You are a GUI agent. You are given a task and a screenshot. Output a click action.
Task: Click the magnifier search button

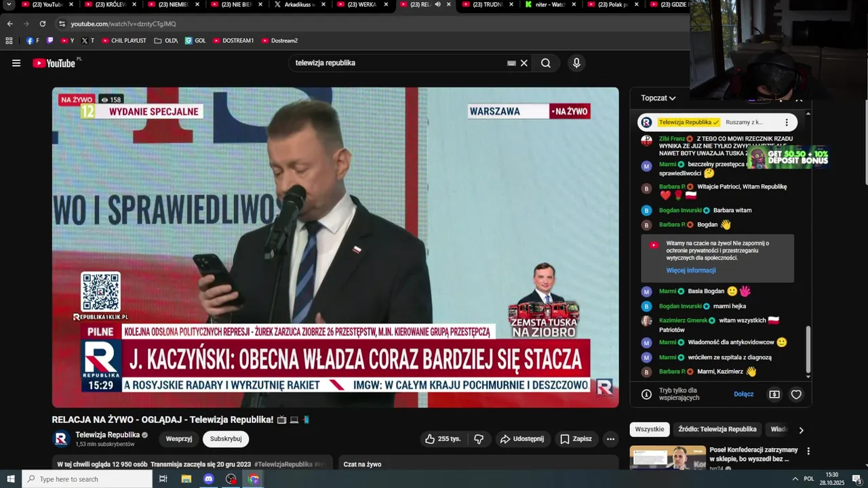tap(546, 63)
